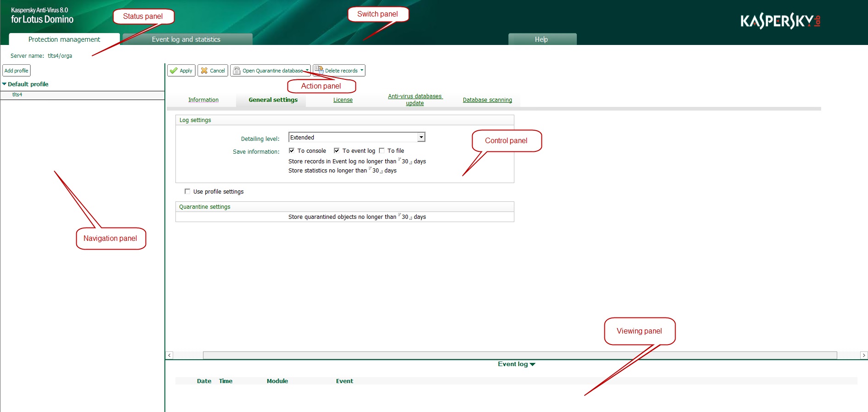Click the horizontal scrollbar thumb
The height and width of the screenshot is (412, 868).
click(520, 355)
